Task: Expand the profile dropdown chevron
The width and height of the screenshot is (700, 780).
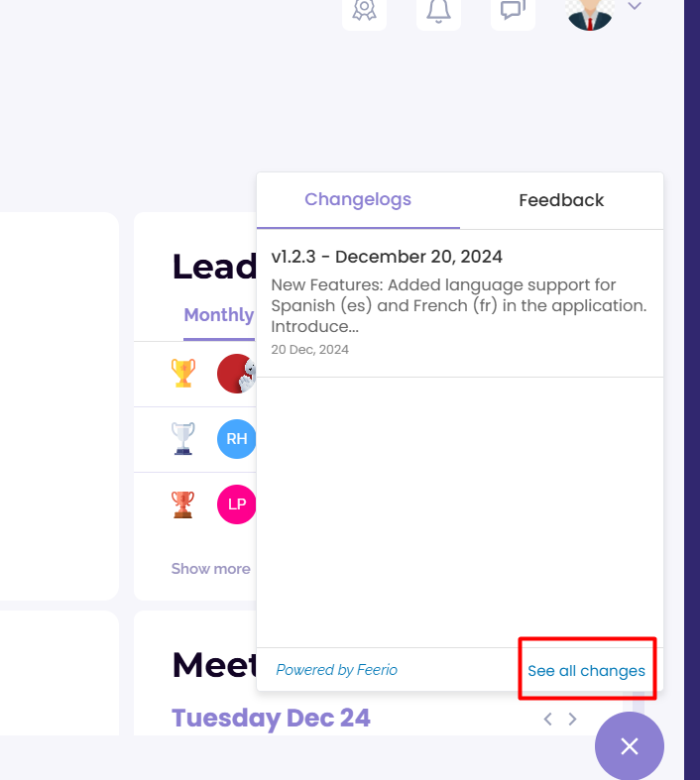Action: pyautogui.click(x=635, y=6)
